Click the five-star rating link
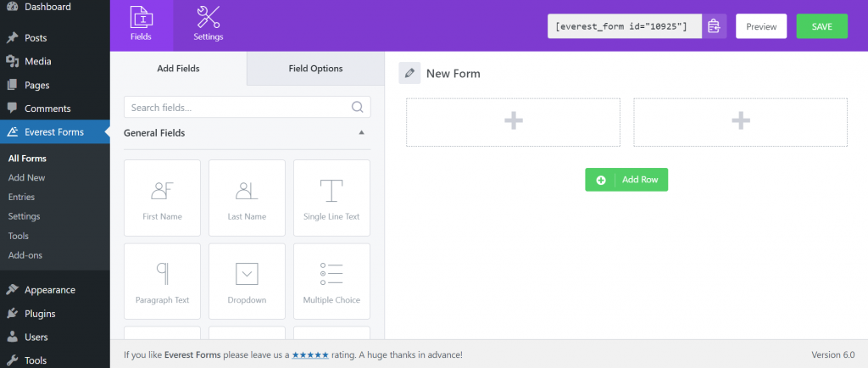 click(310, 354)
